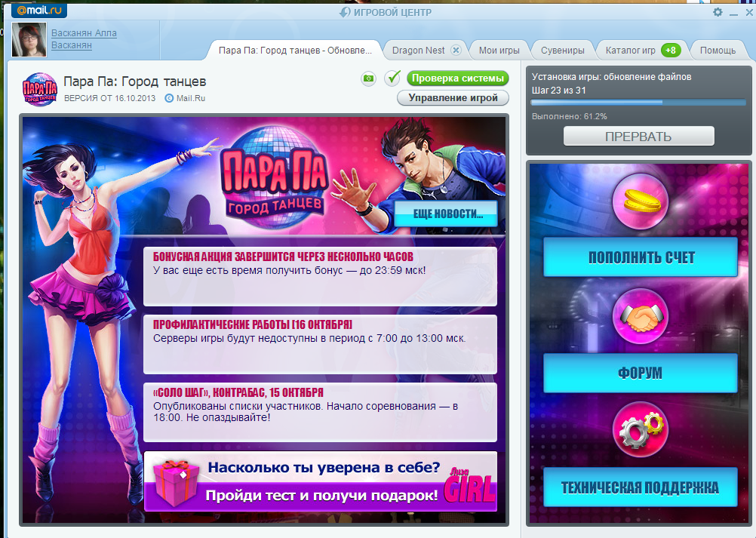756x538 pixels.
Task: Click the installation progress bar
Action: [x=638, y=102]
